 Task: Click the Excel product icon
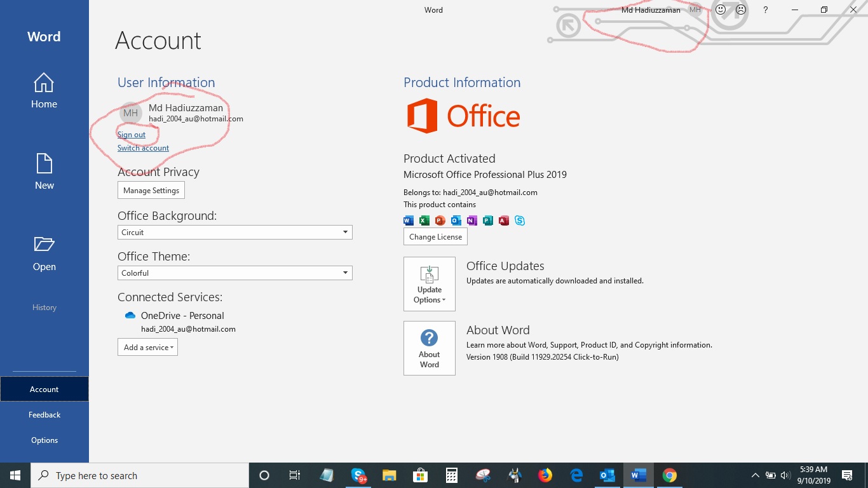tap(424, 220)
